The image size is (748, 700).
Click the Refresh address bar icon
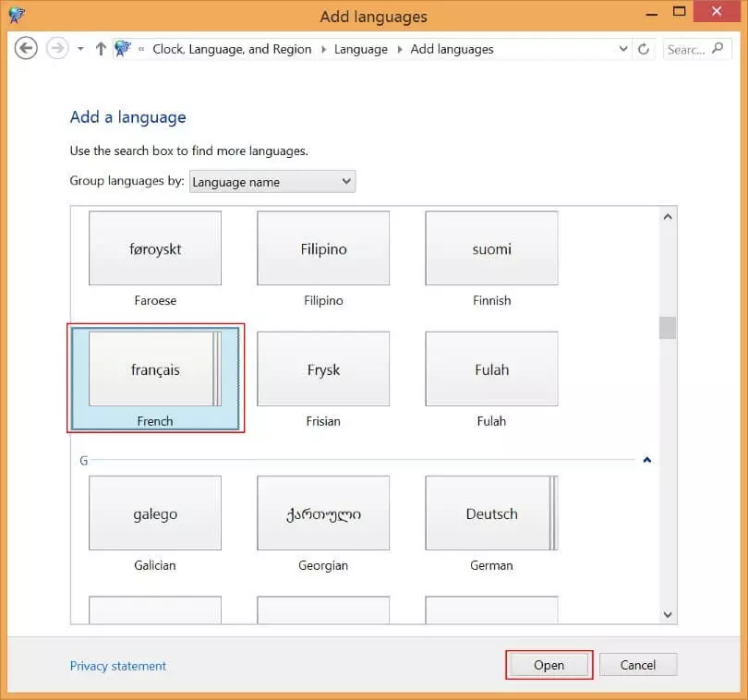[644, 50]
